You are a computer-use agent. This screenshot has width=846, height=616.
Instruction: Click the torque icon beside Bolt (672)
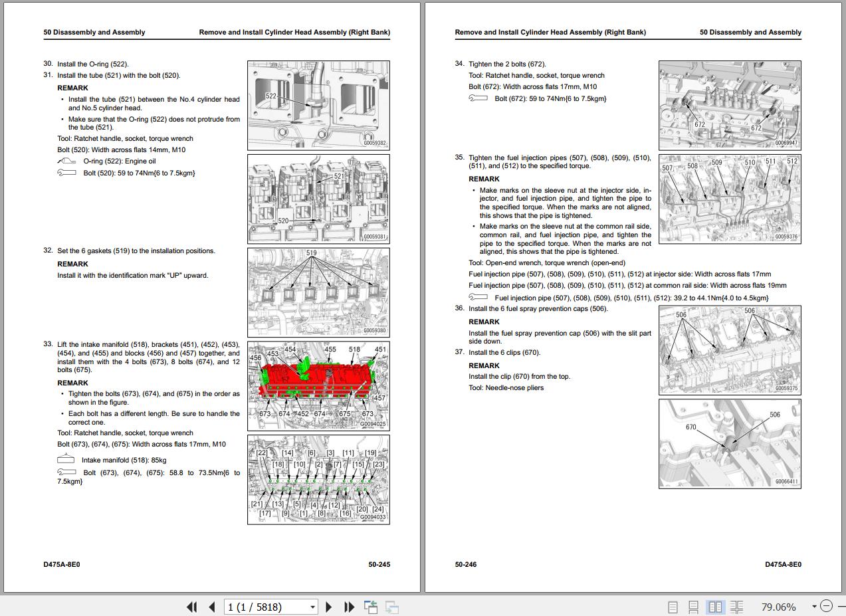(x=478, y=98)
